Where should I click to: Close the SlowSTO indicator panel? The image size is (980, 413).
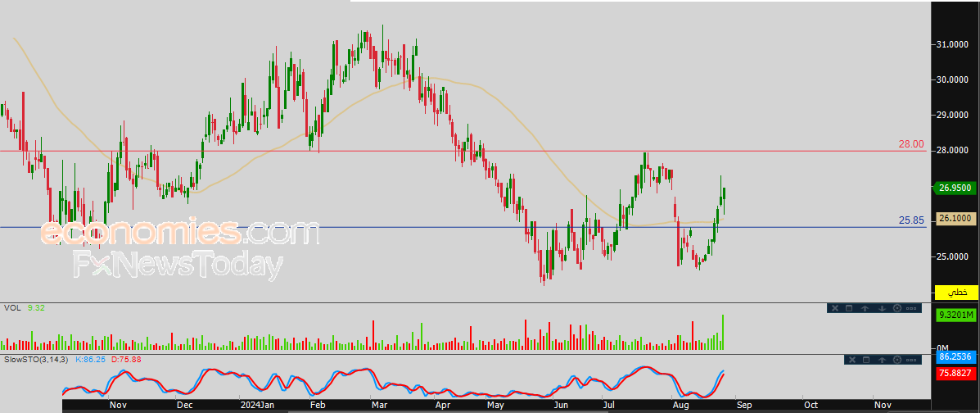(852, 360)
